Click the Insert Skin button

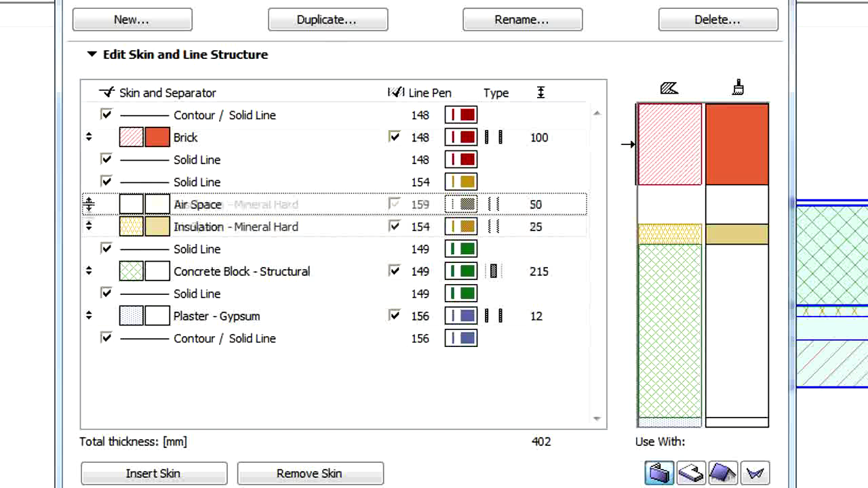[x=153, y=473]
